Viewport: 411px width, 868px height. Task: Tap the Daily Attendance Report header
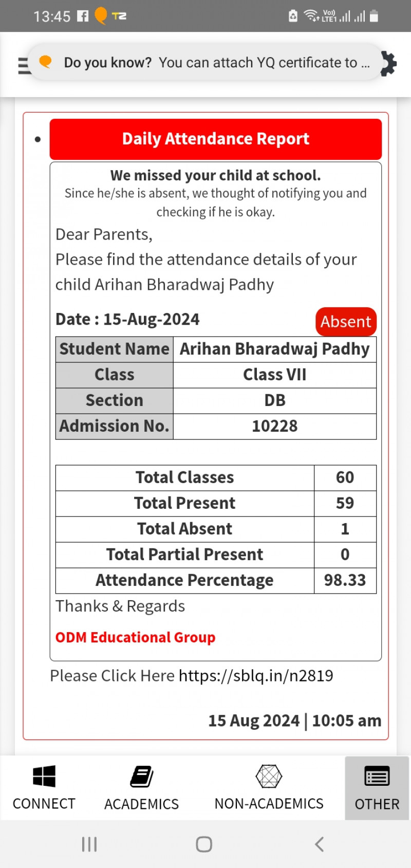pyautogui.click(x=216, y=139)
